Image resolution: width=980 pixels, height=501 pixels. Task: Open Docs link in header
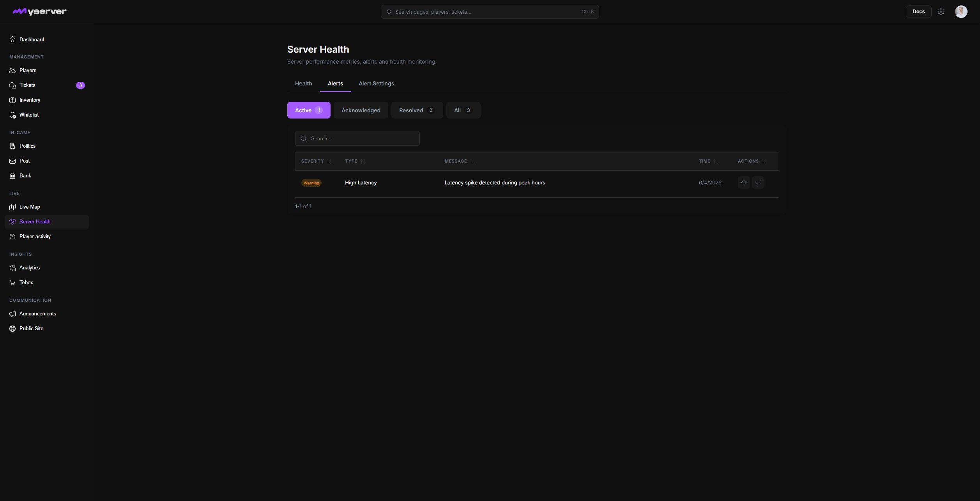(x=918, y=12)
